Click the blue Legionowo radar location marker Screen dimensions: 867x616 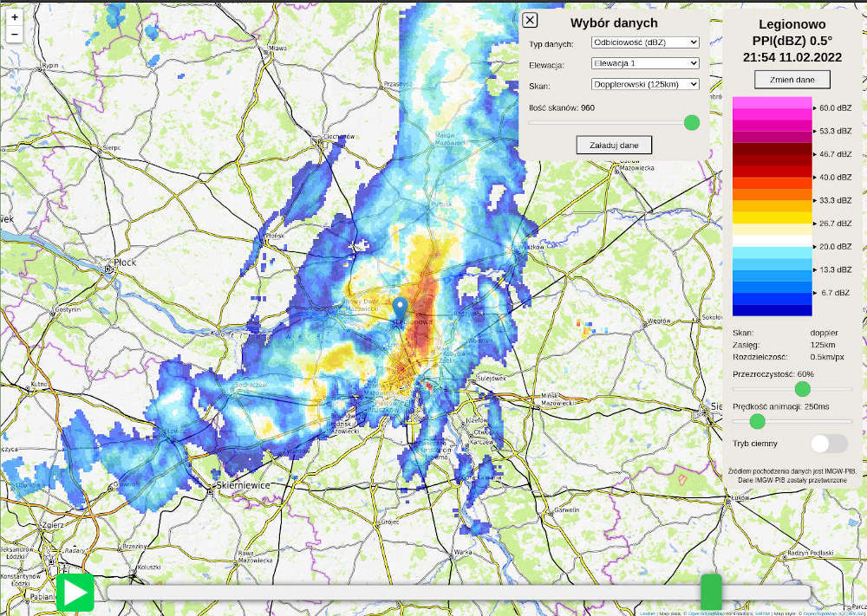400,308
